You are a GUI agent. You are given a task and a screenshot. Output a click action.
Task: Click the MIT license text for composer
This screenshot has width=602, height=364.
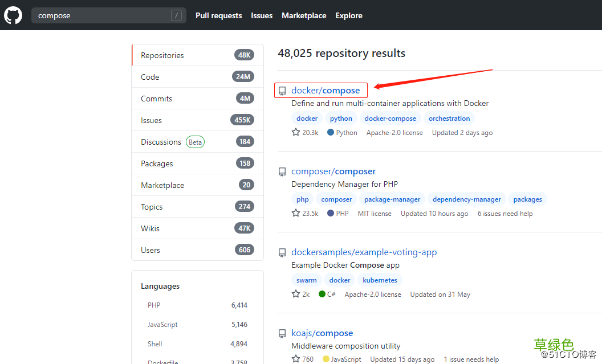click(x=375, y=214)
